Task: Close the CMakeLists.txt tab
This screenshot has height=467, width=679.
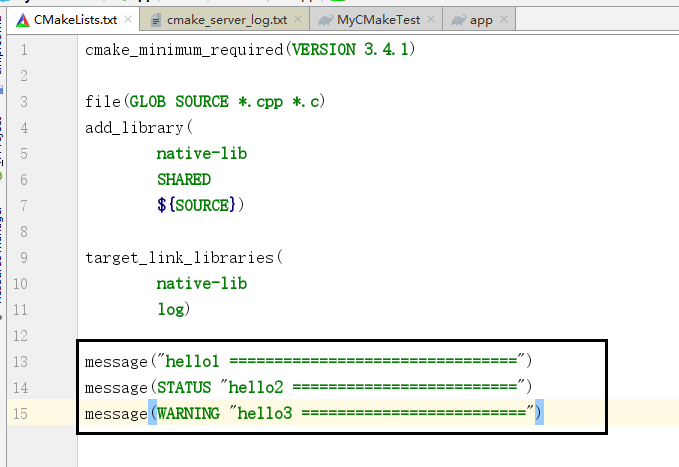Action: (x=128, y=19)
